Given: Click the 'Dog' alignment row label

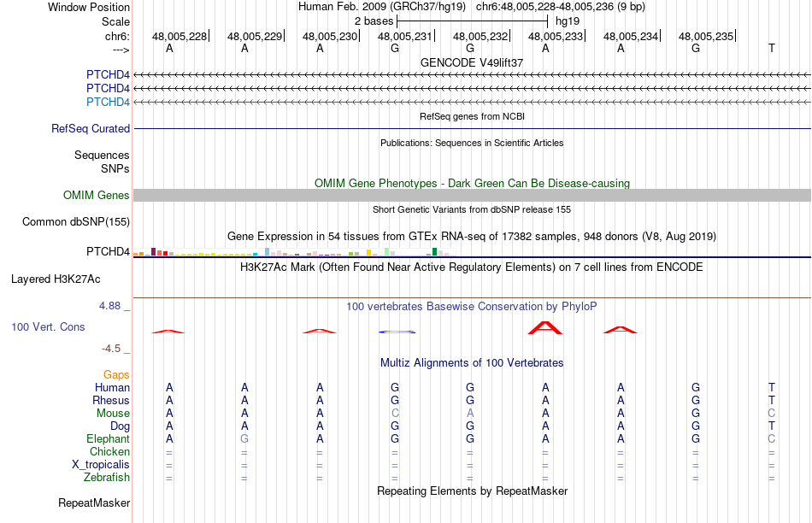Looking at the screenshot, I should click(120, 426).
